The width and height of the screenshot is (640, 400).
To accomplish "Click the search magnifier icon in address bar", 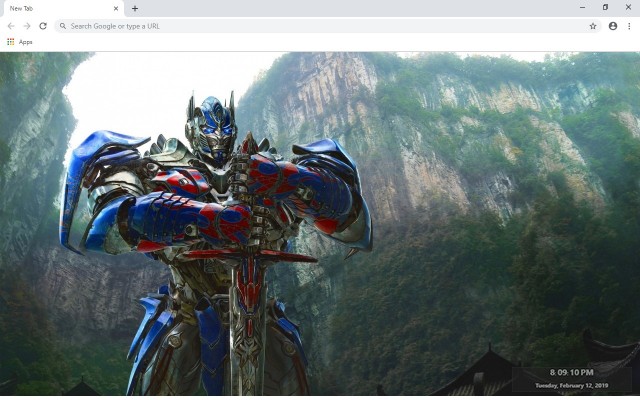I will click(63, 26).
